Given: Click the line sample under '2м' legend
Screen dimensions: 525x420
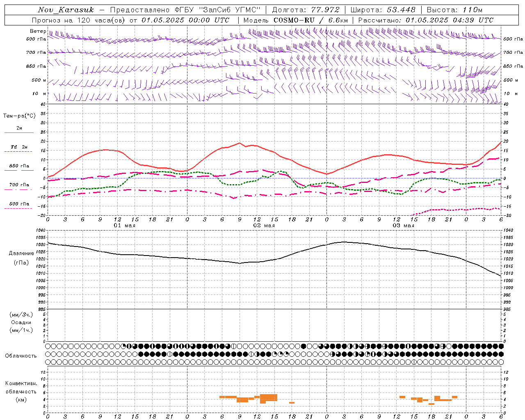Looking at the screenshot, I should pyautogui.click(x=18, y=133).
